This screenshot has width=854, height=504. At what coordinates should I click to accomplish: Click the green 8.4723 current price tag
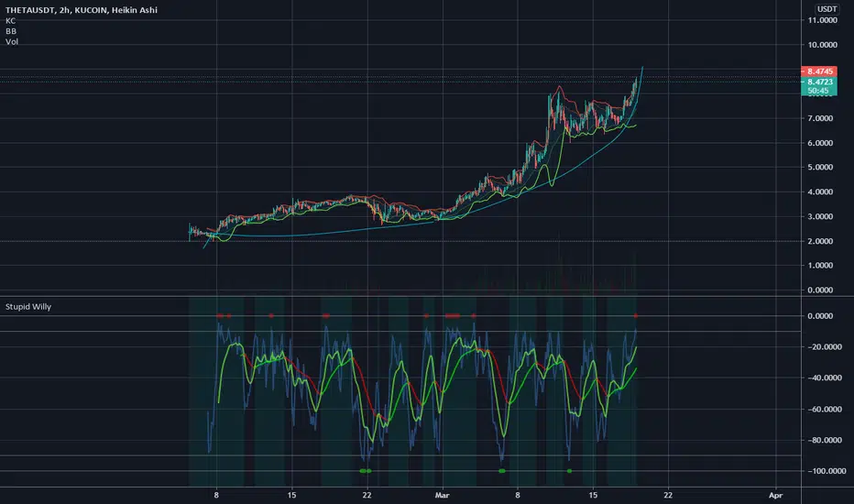pyautogui.click(x=819, y=82)
